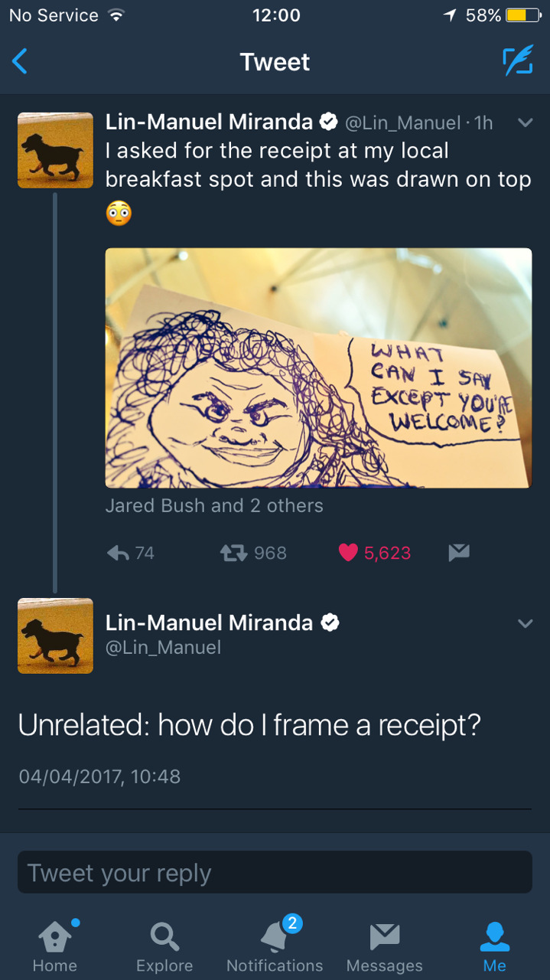View Jared Bush and 2 others tagged

point(214,505)
